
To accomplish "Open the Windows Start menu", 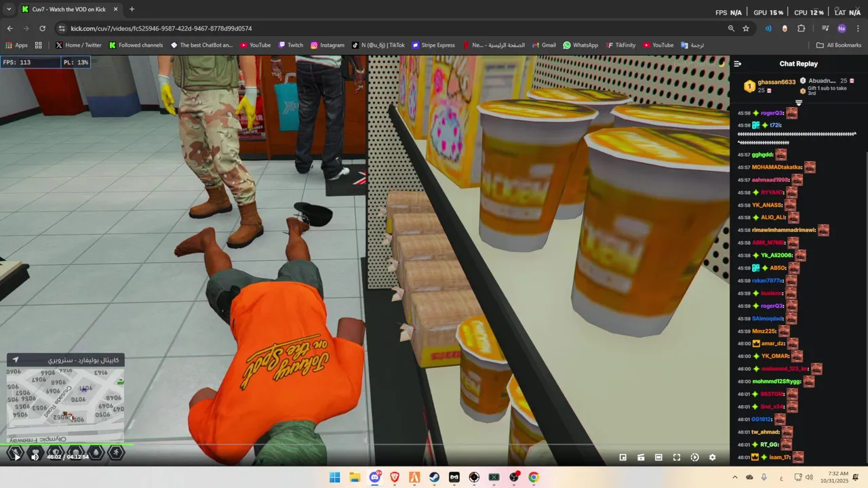I will (335, 477).
